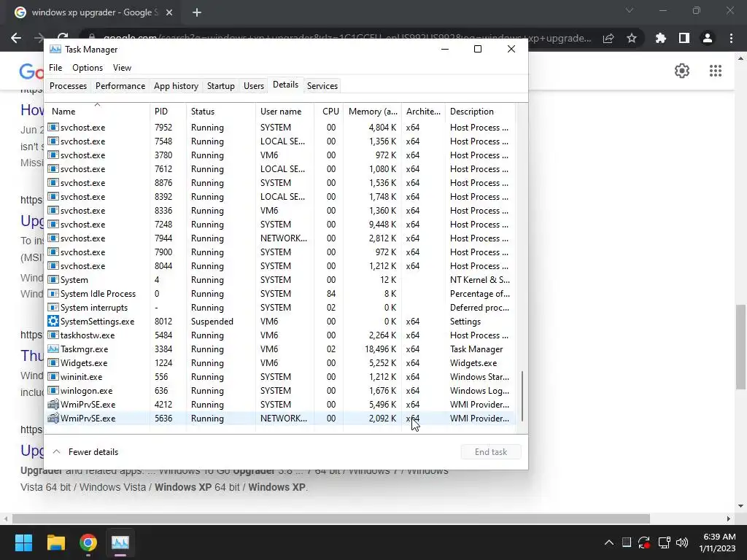Open the File menu in Task Manager
This screenshot has width=747, height=560.
click(x=55, y=68)
